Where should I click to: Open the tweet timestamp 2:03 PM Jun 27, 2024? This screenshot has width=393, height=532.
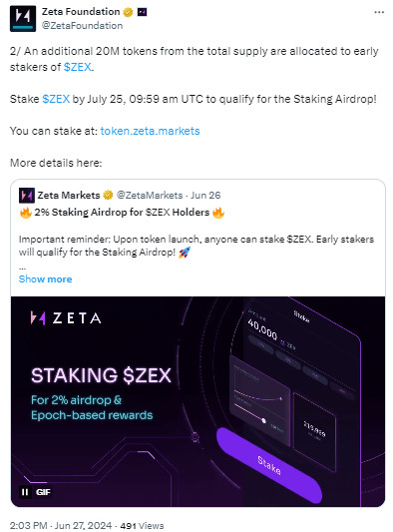61,526
